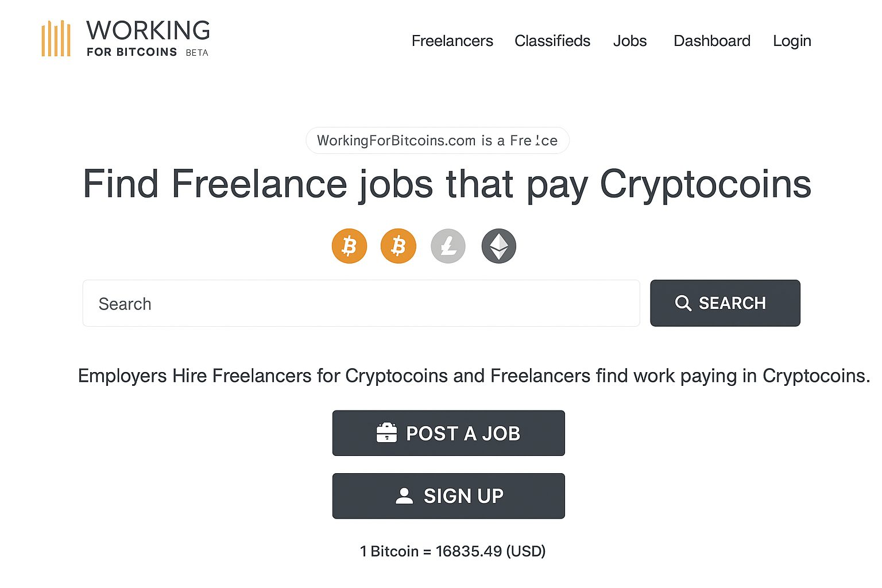Viewport: 882px width, 588px height.
Task: Click the 1 Bitcoin USD price text
Action: pyautogui.click(x=452, y=551)
